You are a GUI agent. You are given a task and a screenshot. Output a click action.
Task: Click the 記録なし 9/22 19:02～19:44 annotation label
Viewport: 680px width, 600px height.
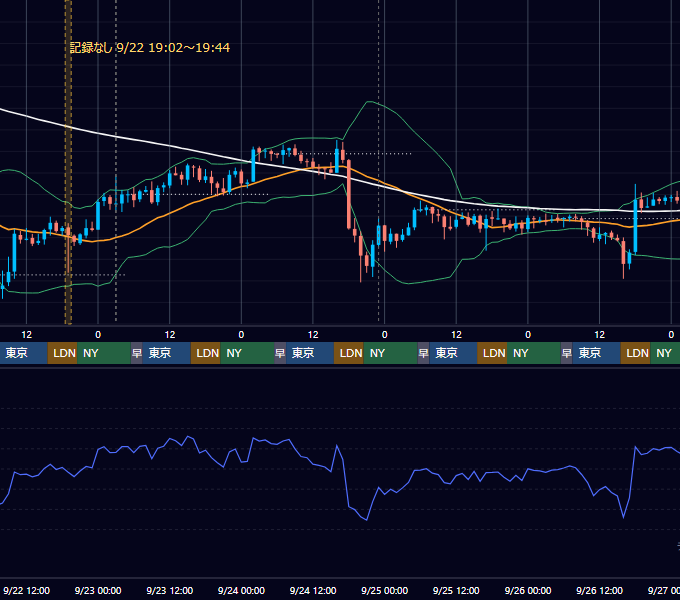[x=150, y=47]
